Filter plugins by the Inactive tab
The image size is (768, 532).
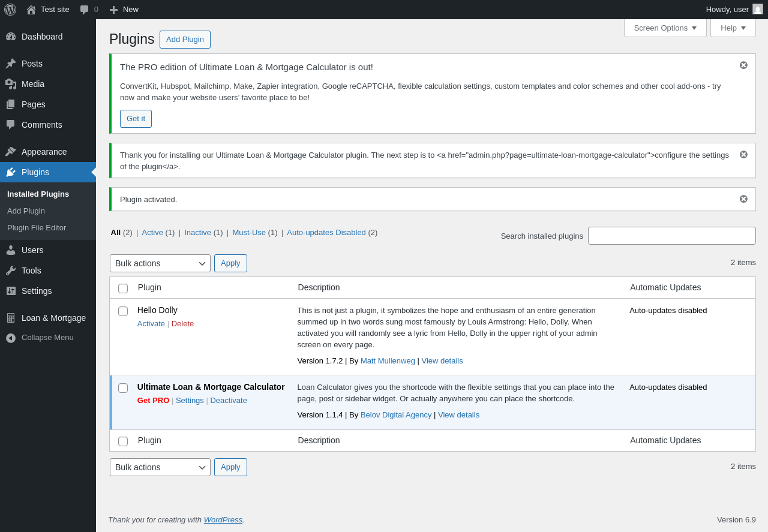click(x=197, y=232)
